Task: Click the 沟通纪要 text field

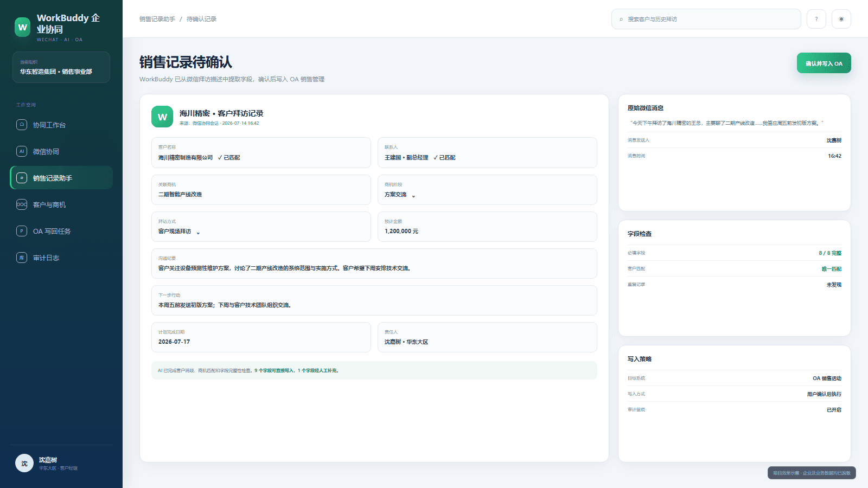Action: click(374, 263)
